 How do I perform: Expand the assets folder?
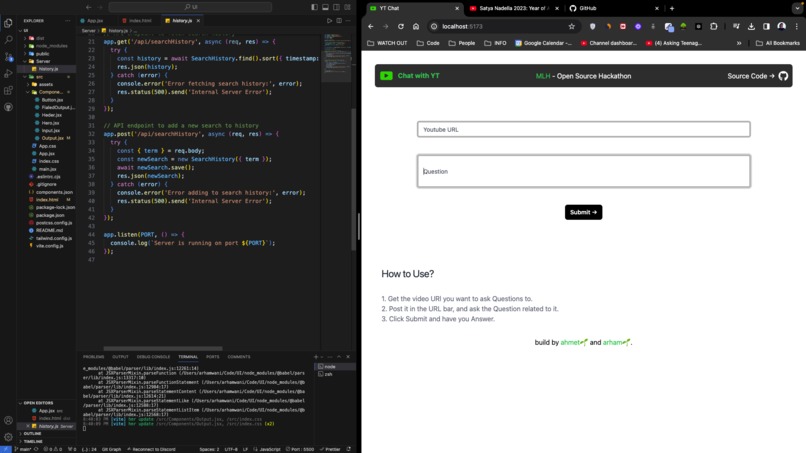tap(45, 84)
